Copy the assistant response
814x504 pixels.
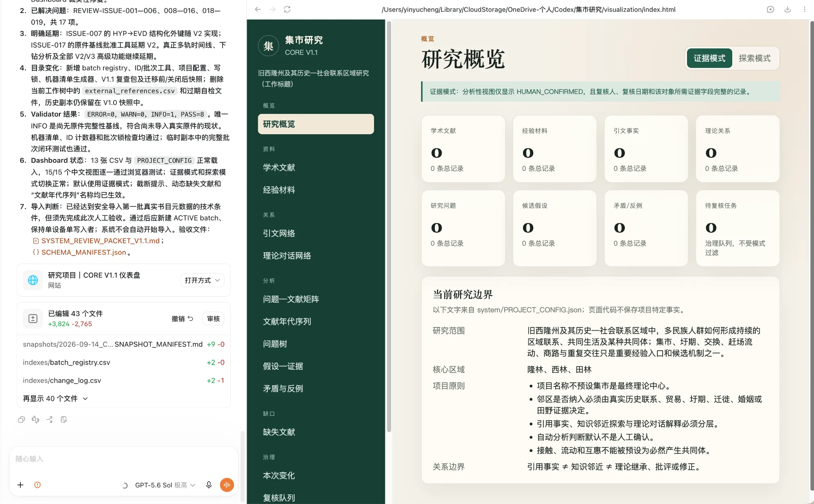click(x=22, y=419)
